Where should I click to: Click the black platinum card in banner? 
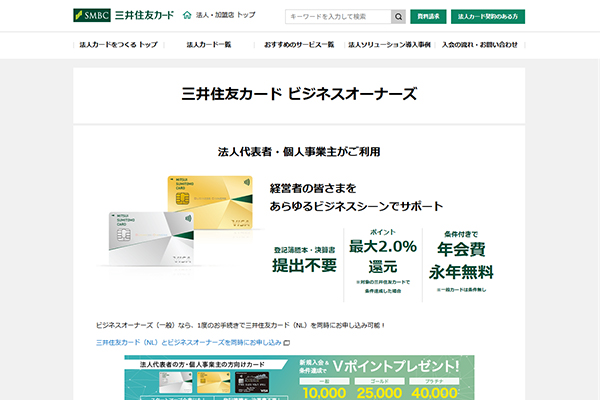pos(252,382)
